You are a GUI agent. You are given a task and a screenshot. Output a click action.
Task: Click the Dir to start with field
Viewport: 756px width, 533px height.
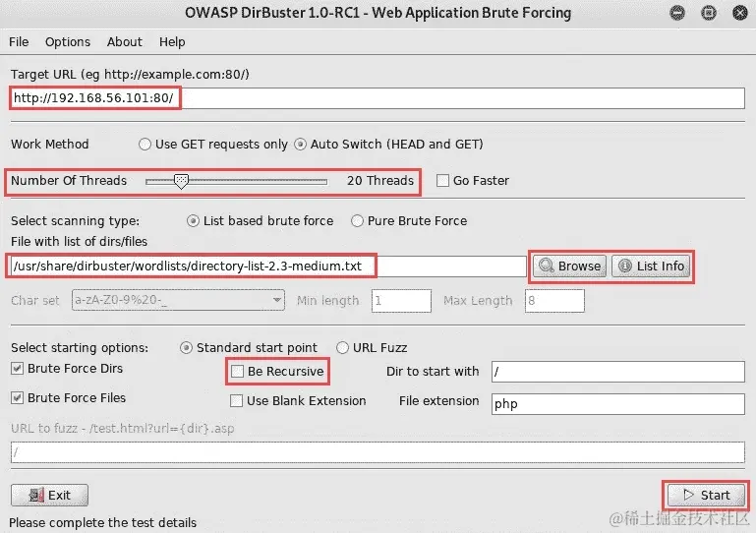coord(618,372)
